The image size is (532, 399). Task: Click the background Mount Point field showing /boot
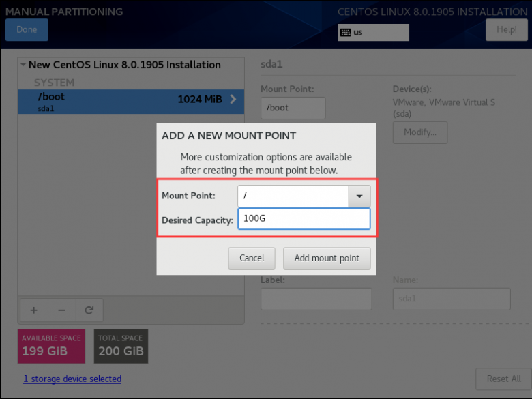coord(293,108)
